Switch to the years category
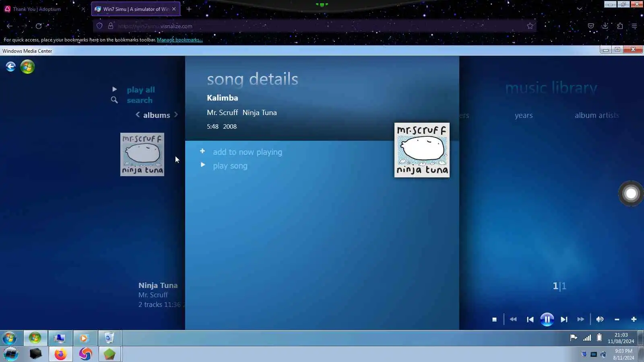Screen dimensions: 644x362 click(x=524, y=115)
